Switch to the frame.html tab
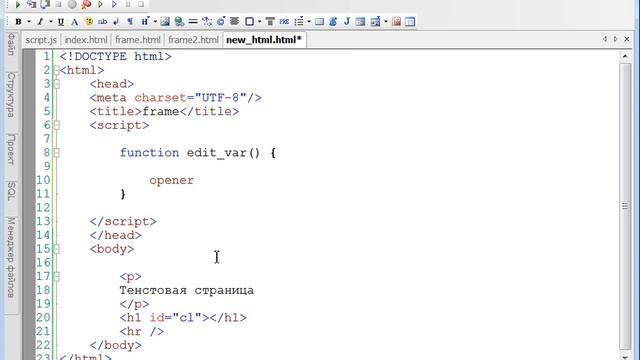 (x=138, y=40)
